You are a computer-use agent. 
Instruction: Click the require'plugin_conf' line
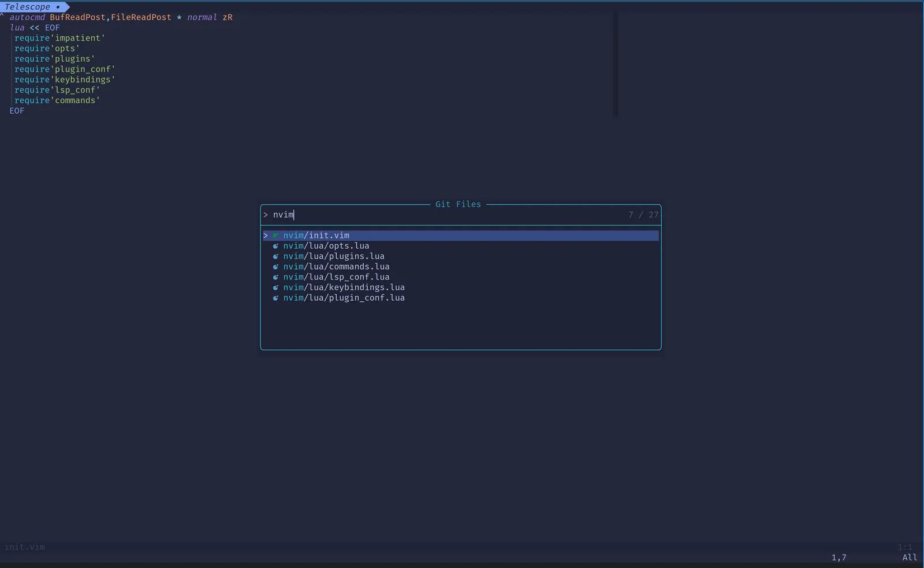point(65,69)
